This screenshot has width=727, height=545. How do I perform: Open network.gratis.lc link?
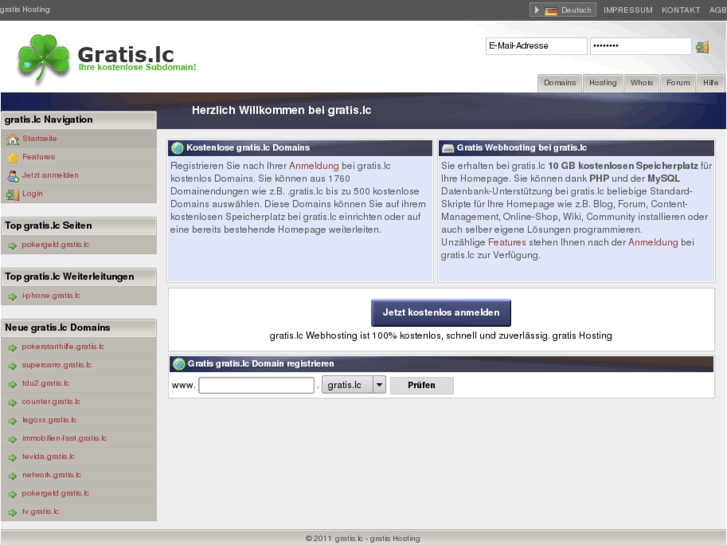(x=51, y=475)
